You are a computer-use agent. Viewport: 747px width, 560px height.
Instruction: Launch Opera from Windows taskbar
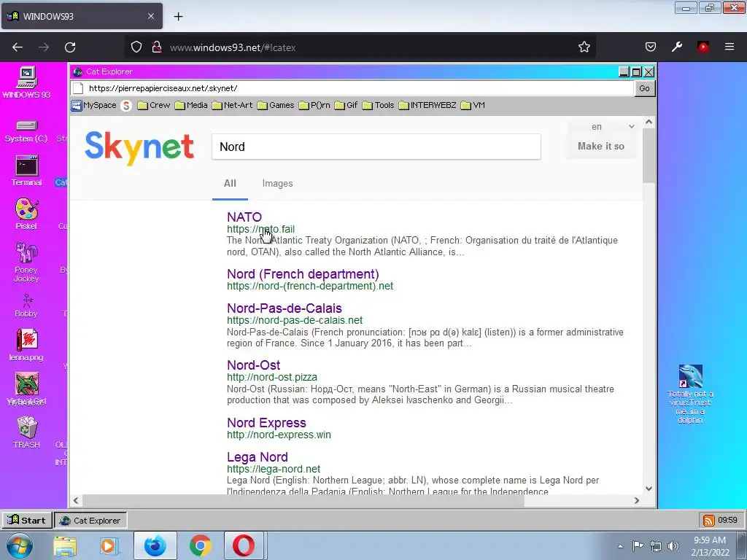tap(244, 545)
